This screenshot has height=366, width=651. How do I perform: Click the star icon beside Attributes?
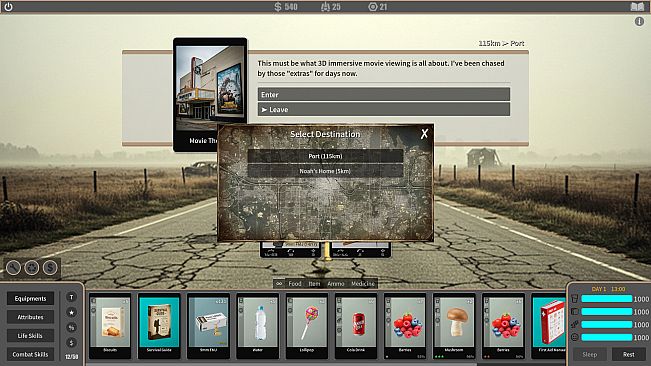click(71, 312)
